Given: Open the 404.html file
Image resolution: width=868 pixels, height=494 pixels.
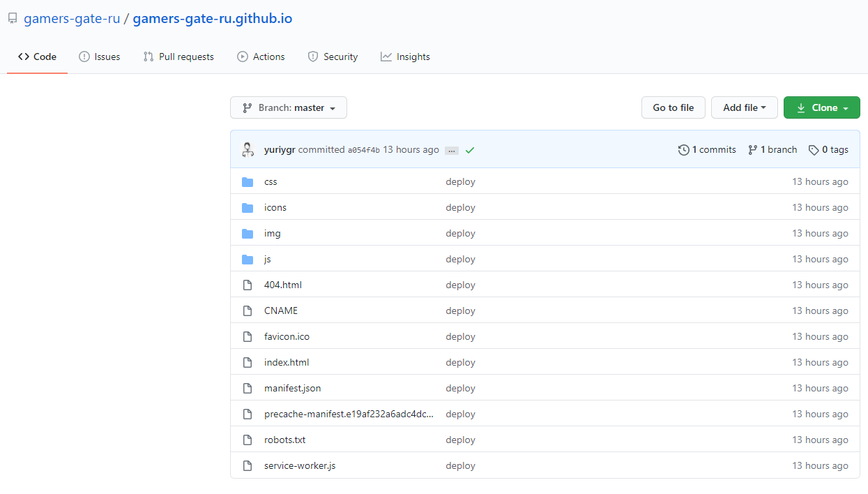Looking at the screenshot, I should click(x=283, y=285).
